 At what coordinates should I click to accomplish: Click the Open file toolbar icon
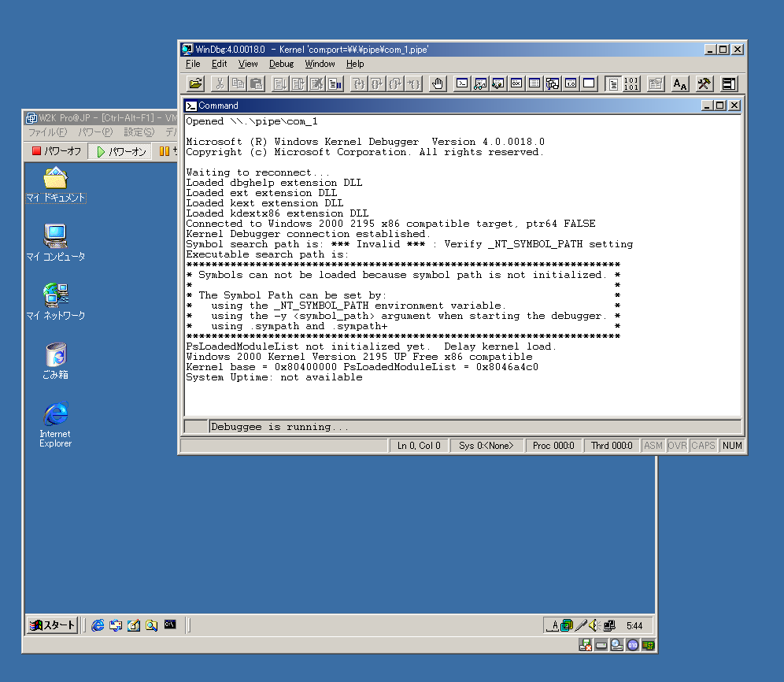tap(196, 83)
